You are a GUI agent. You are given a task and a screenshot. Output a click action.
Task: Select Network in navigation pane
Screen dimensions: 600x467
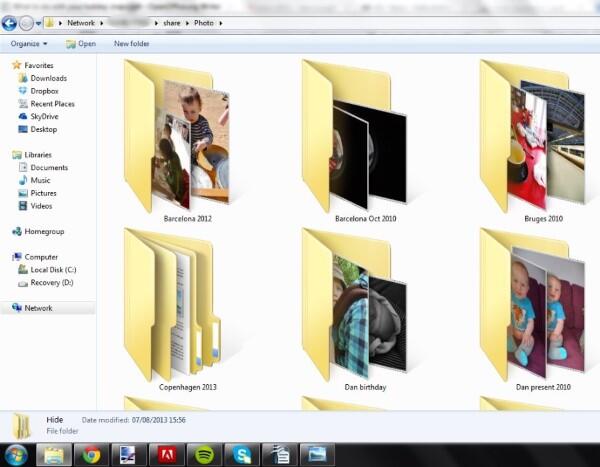point(38,308)
